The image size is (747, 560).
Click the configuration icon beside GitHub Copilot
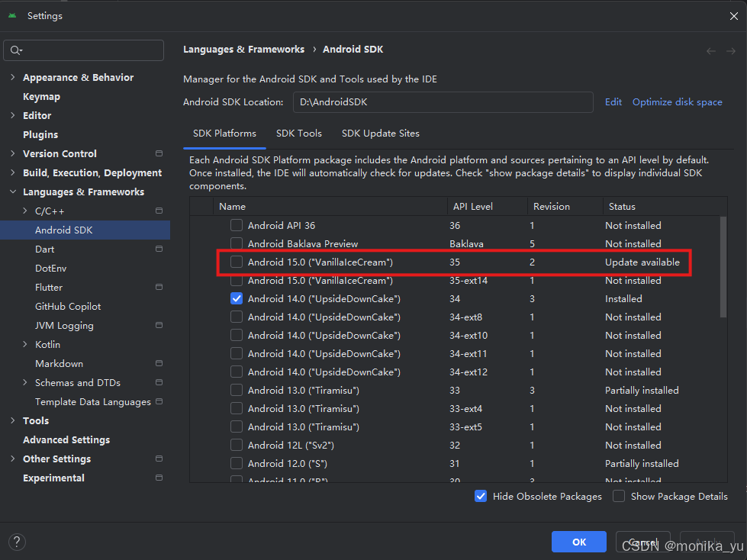[x=159, y=306]
